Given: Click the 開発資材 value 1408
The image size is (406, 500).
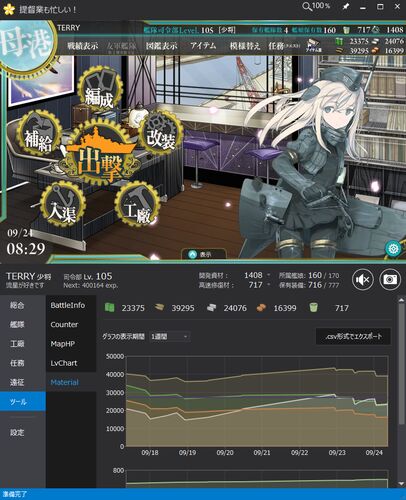Looking at the screenshot, I should 253,275.
